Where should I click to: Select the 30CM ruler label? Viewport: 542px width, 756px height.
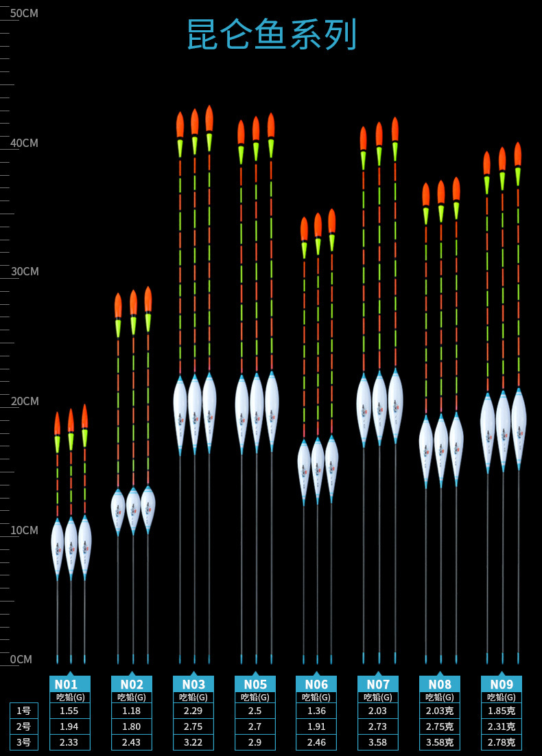coord(25,271)
